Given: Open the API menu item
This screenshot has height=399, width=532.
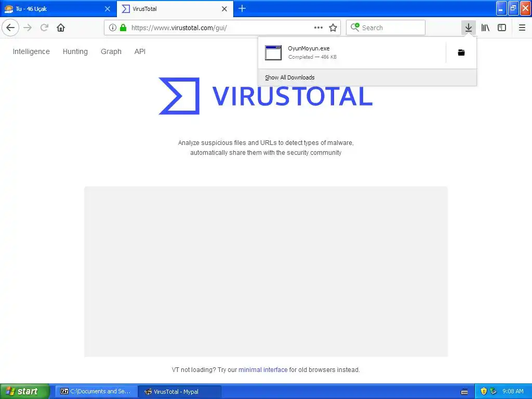Looking at the screenshot, I should click(x=140, y=51).
